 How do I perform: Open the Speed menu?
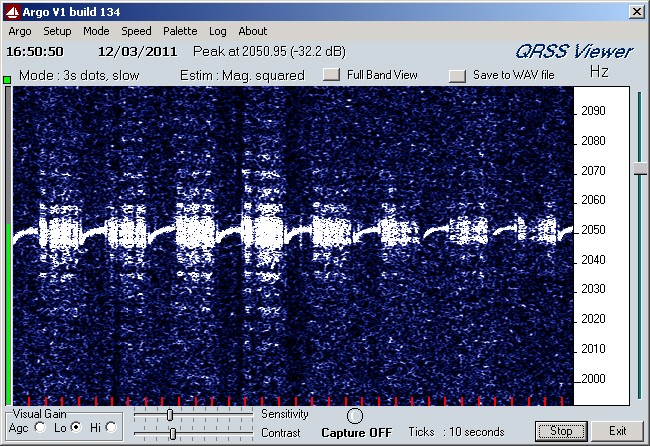click(x=136, y=32)
